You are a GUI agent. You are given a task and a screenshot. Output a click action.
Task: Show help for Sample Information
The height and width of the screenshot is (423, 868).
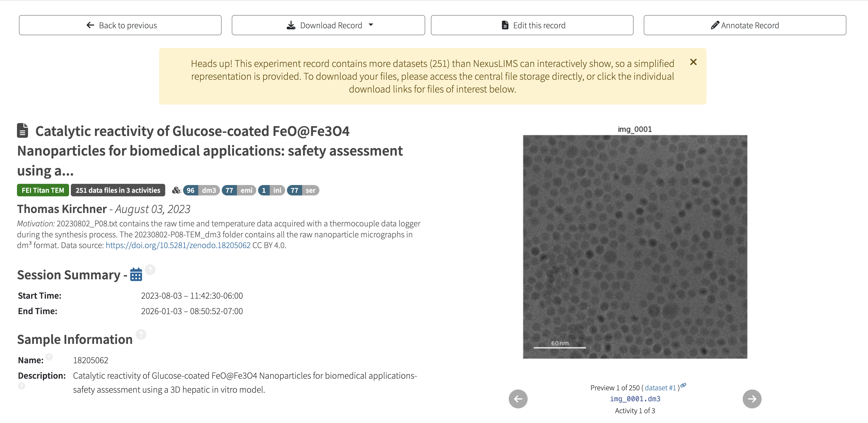point(141,334)
